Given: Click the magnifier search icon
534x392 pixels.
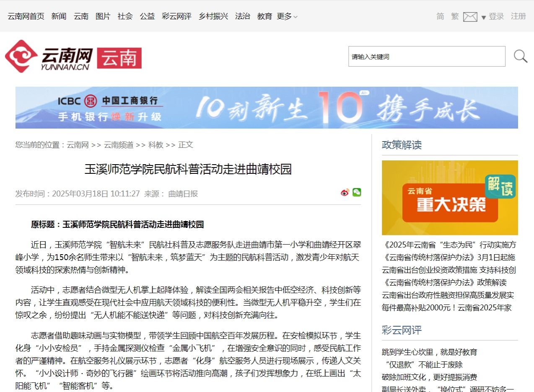Looking at the screenshot, I should (x=520, y=56).
